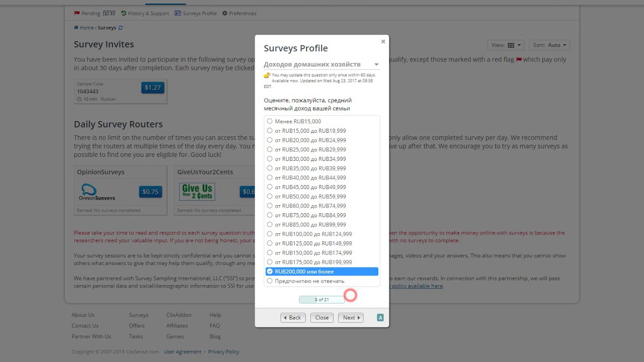
Task: Open the Tasks footer link
Action: [136, 336]
